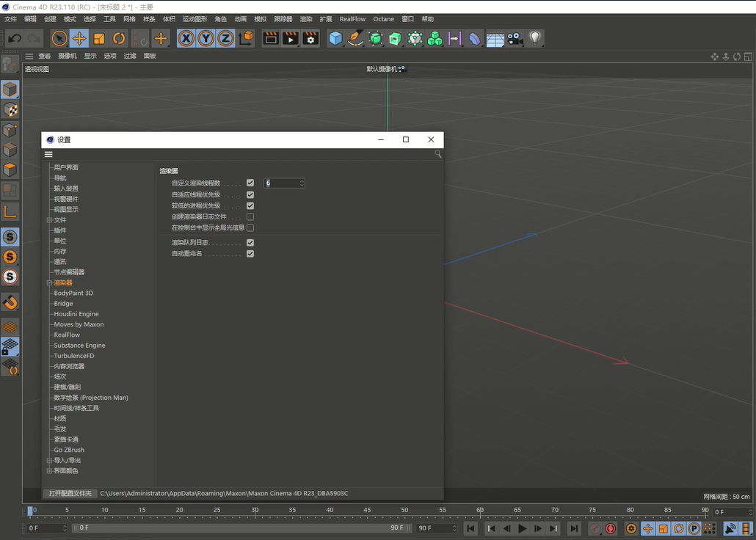Add a Cube primitive object
Image resolution: width=756 pixels, height=540 pixels.
pyautogui.click(x=335, y=38)
